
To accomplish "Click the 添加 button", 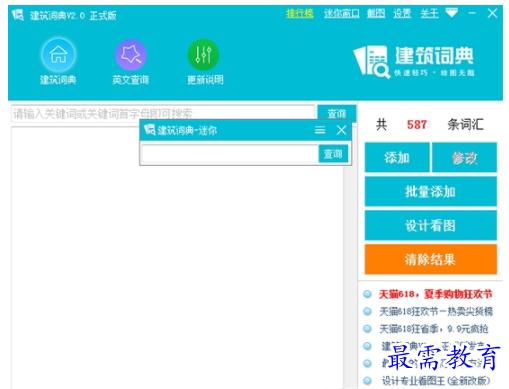I will click(x=397, y=157).
